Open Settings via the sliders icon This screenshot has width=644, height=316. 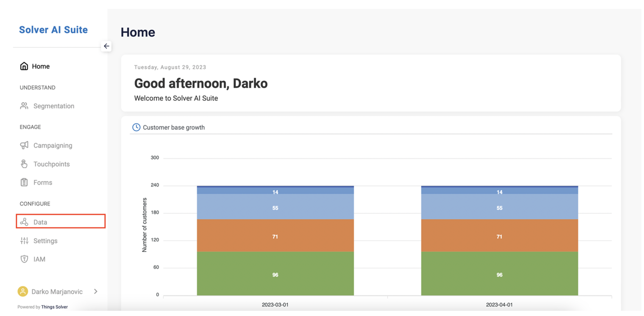[24, 241]
